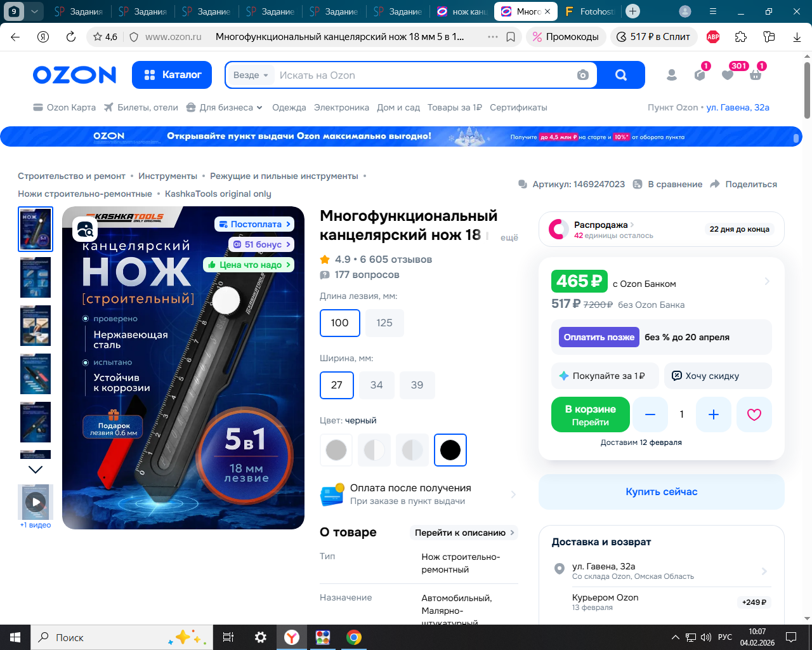Open the 'Дом и сад' category
Screen dimensions: 812x650
pyautogui.click(x=398, y=107)
